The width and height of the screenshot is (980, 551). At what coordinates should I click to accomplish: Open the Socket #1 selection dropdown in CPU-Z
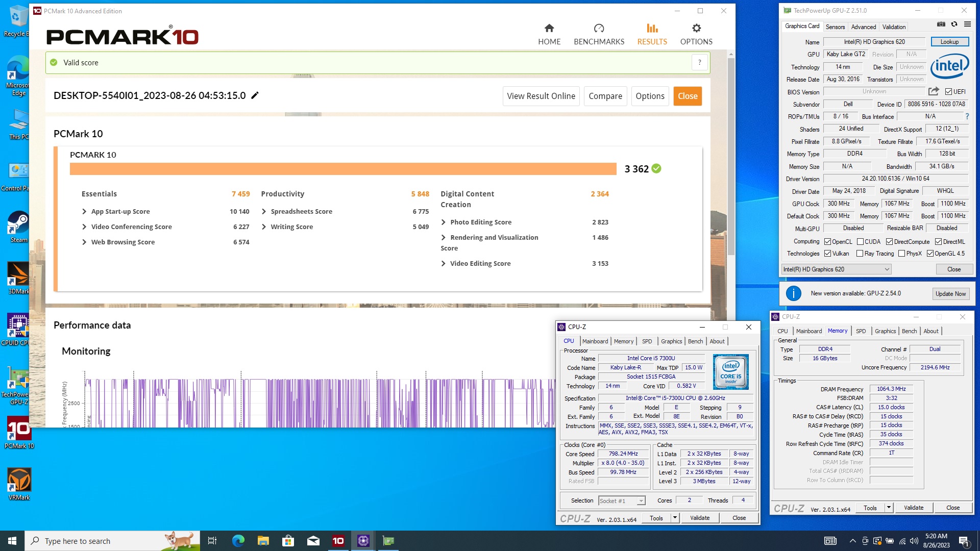[622, 501]
